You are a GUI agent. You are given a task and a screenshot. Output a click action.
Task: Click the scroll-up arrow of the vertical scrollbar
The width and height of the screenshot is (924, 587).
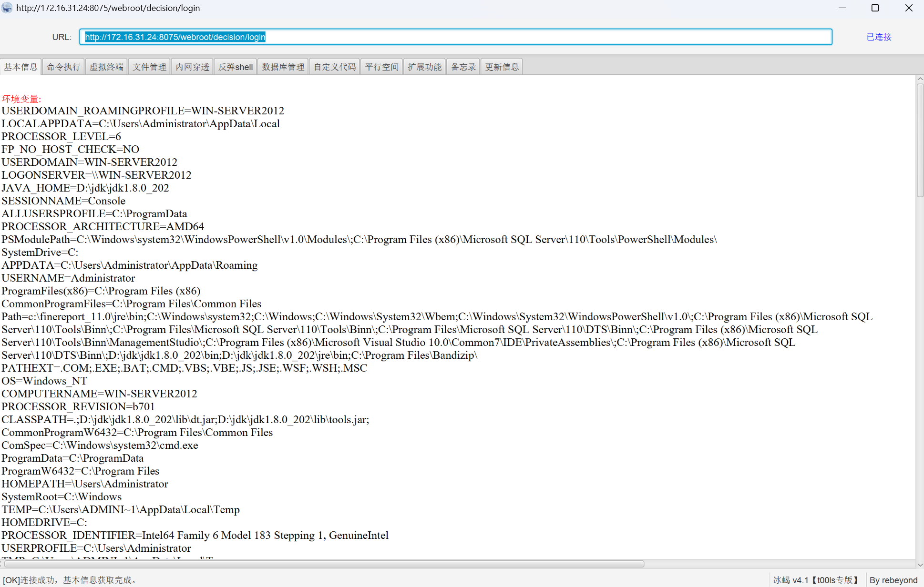(920, 79)
